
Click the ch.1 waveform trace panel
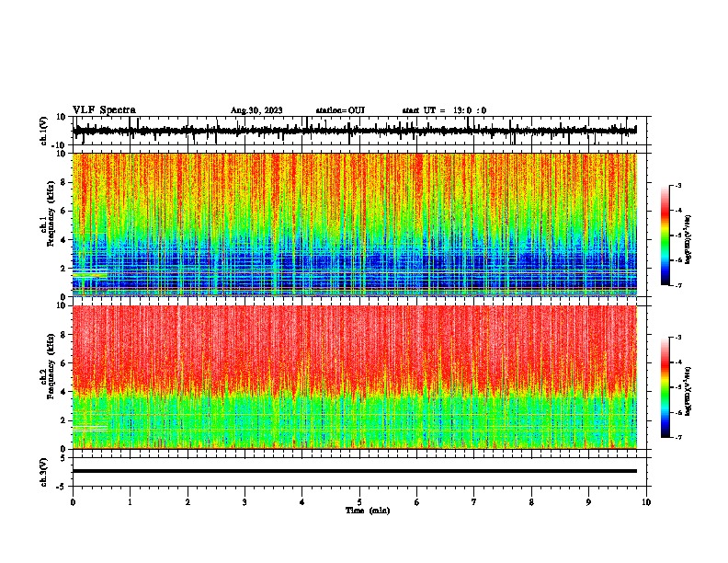[361, 131]
